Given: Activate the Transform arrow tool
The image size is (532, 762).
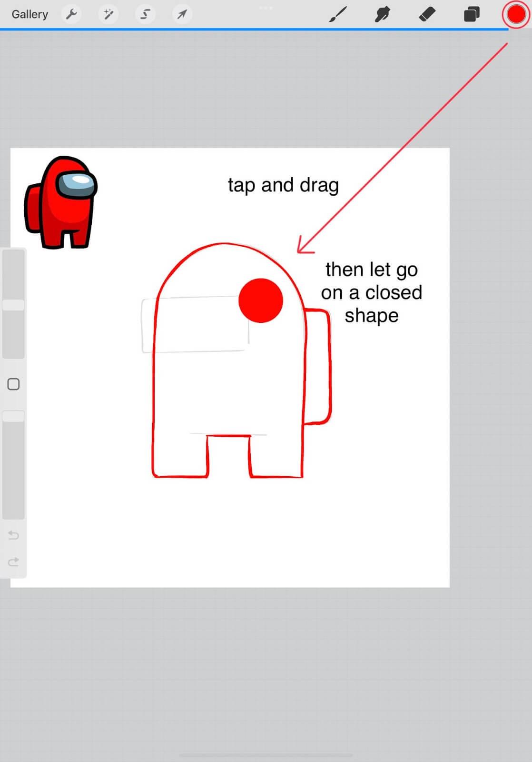Looking at the screenshot, I should point(182,14).
